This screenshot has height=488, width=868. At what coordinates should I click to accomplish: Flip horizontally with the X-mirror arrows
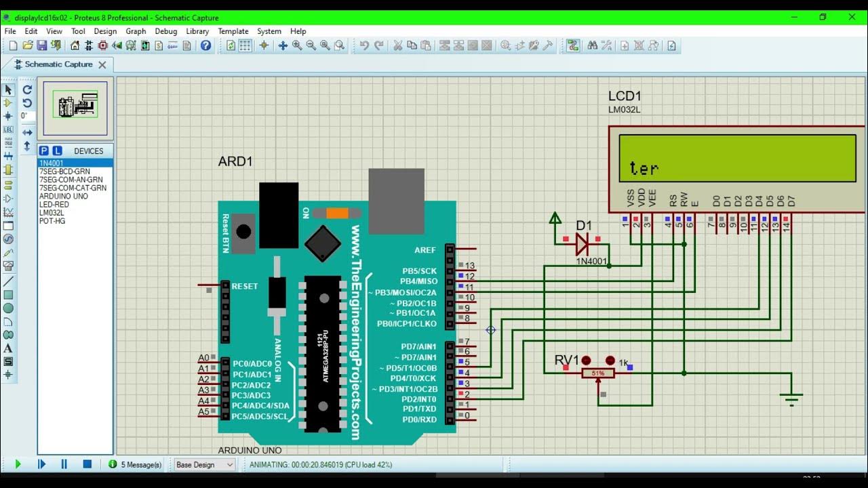pos(27,133)
